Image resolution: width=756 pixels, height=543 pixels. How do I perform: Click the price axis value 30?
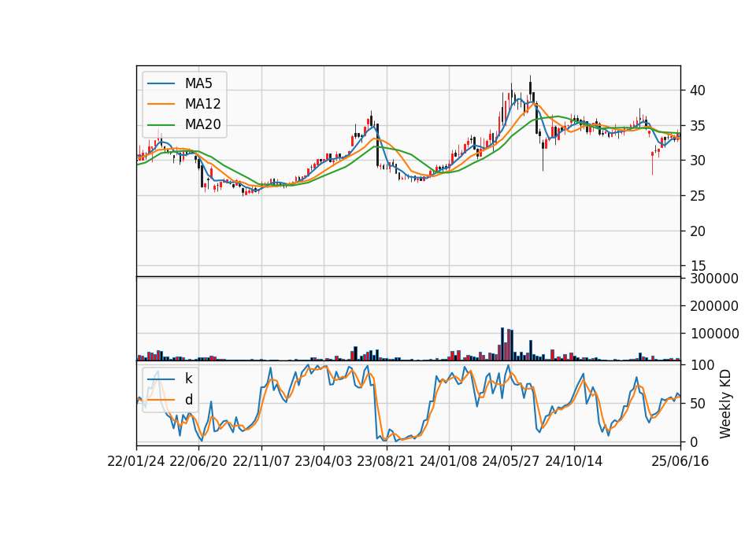697,161
